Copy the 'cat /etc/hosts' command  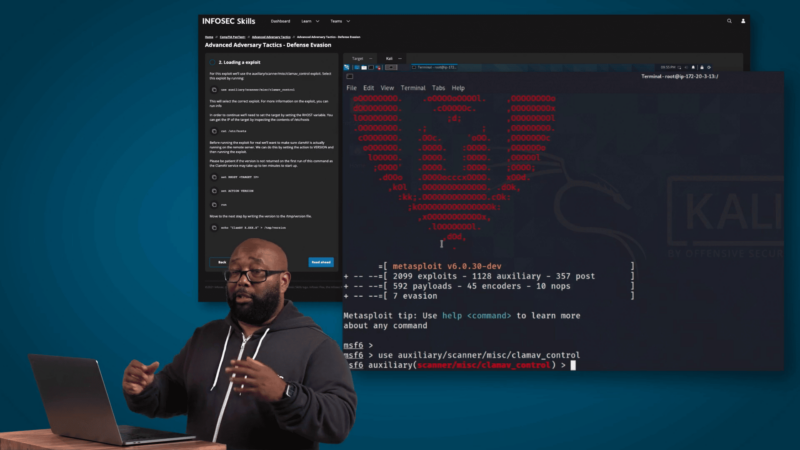(x=215, y=131)
